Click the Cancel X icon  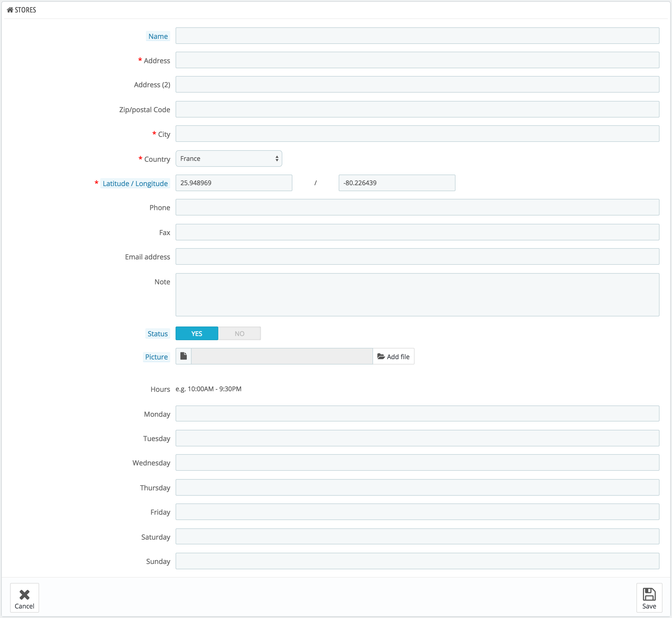click(x=24, y=595)
